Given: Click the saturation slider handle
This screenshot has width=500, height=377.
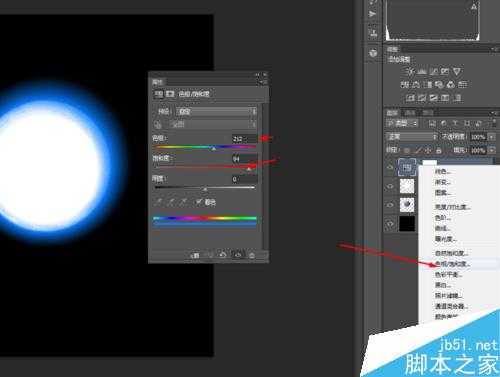Looking at the screenshot, I should coord(249,169).
